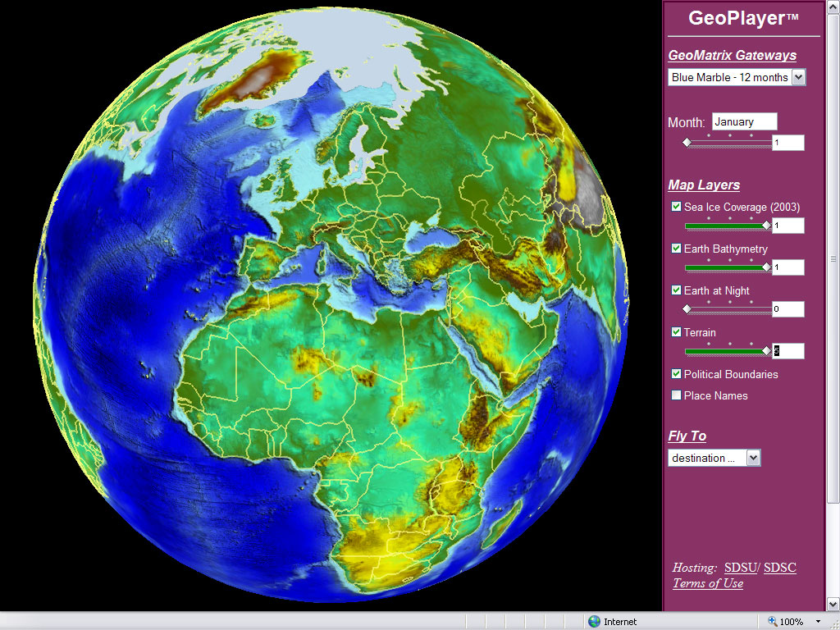Click the January month text field
840x630 pixels.
[x=745, y=121]
